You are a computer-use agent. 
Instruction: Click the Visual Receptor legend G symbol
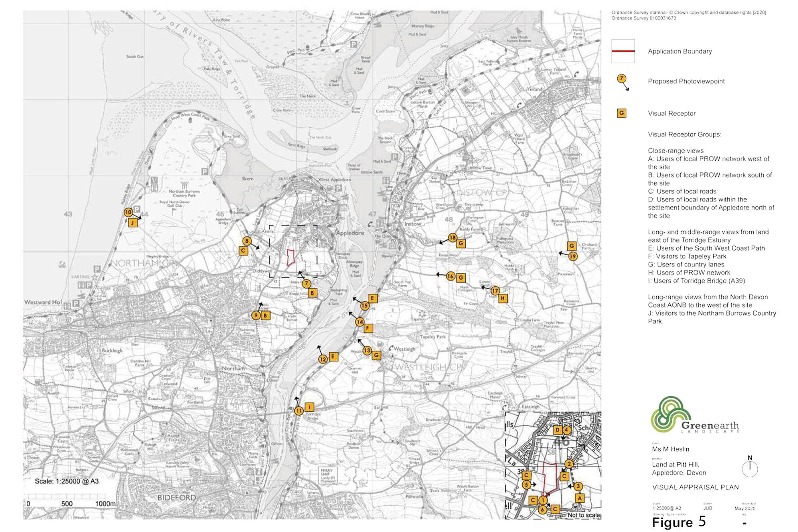pyautogui.click(x=622, y=113)
